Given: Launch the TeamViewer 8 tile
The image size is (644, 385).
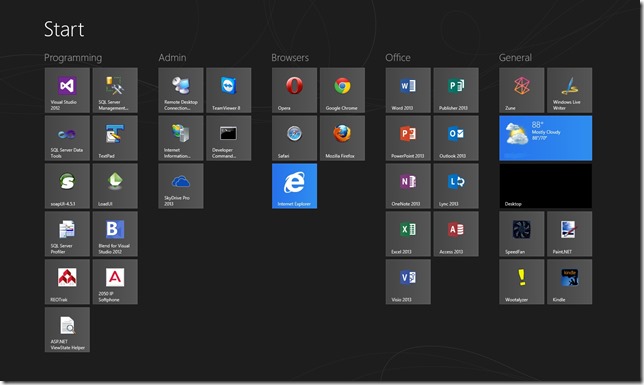Looking at the screenshot, I should pos(229,90).
